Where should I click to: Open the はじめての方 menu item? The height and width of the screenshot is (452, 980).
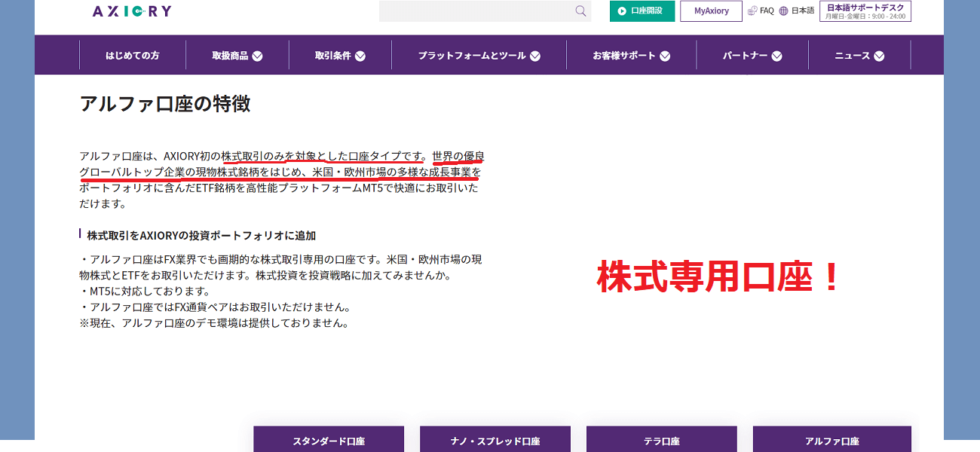(133, 56)
